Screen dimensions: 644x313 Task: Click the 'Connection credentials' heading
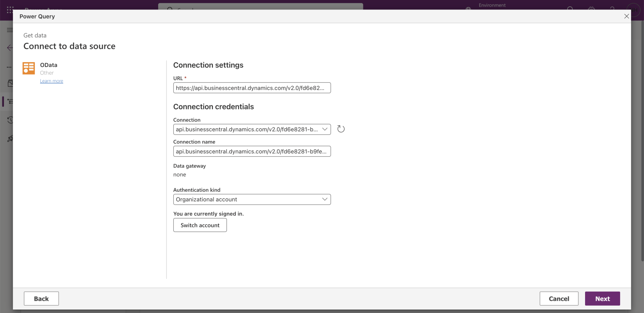pos(214,107)
